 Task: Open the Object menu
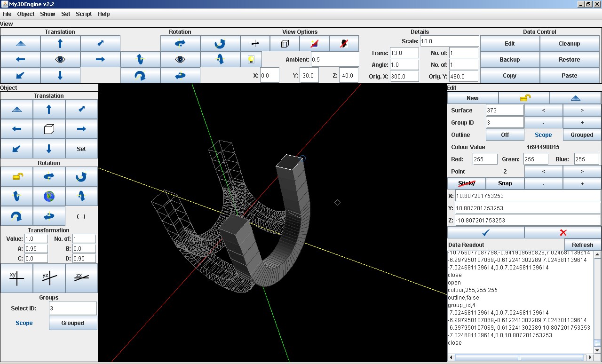pyautogui.click(x=26, y=14)
